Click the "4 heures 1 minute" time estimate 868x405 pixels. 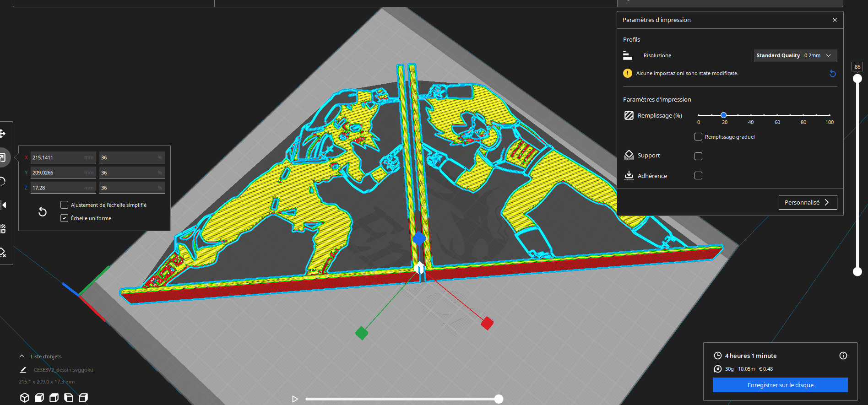(x=751, y=356)
